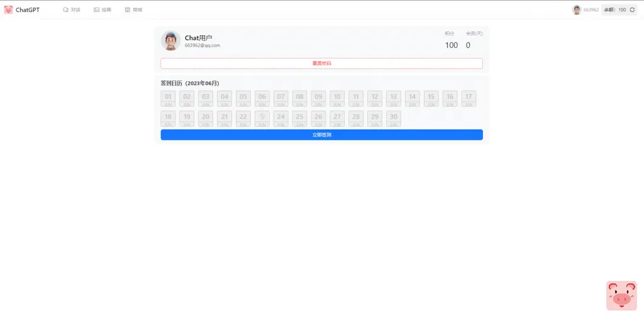
Task: Click the large Chat用户 profile avatar
Action: [x=171, y=41]
